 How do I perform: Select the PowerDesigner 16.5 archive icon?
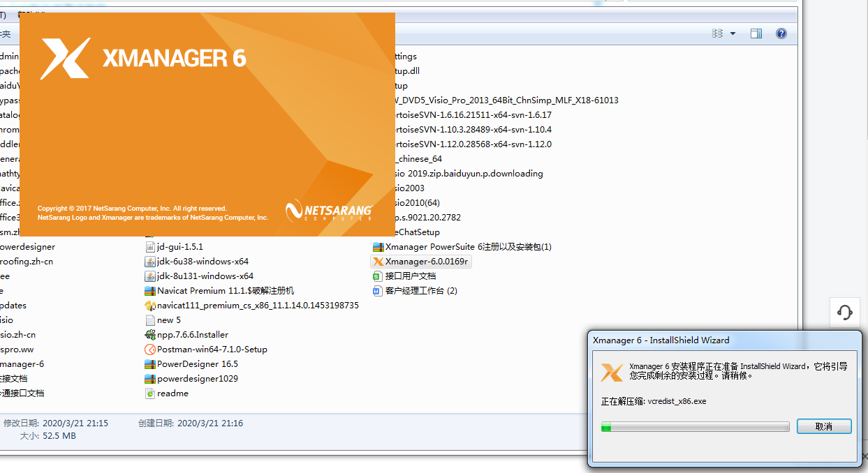coord(149,363)
